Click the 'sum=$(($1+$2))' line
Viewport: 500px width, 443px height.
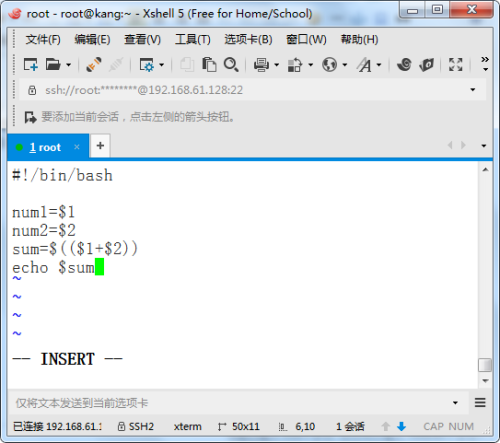(75, 249)
